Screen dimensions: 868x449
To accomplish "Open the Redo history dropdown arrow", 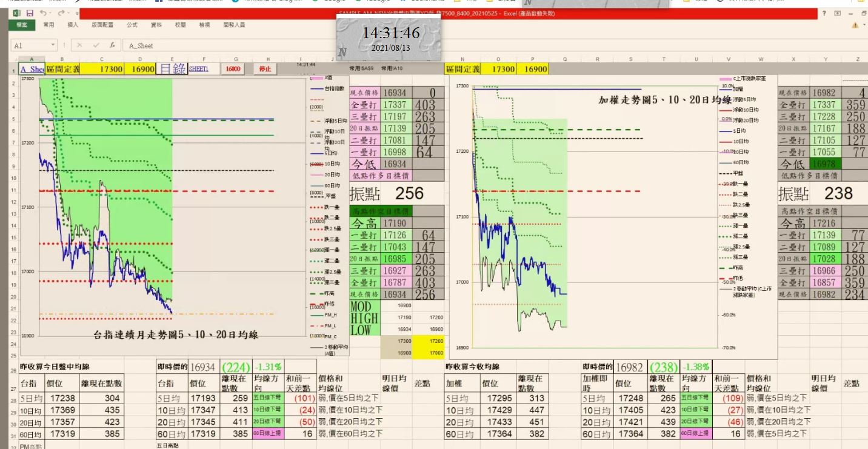I will click(68, 13).
